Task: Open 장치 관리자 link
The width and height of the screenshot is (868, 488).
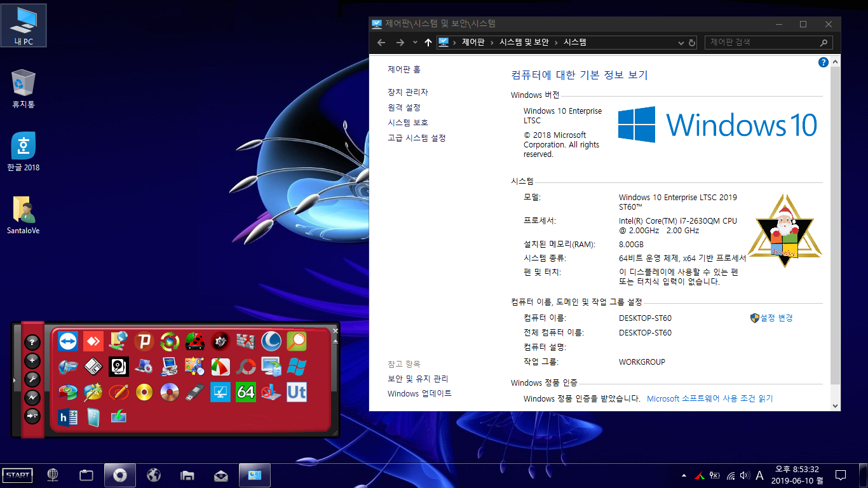Action: click(x=408, y=92)
